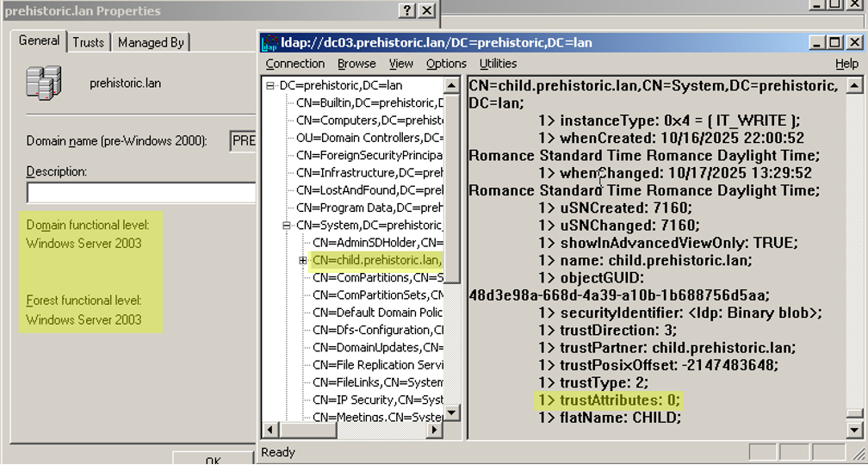
Task: Click the LDP application icon in title bar
Action: [270, 43]
